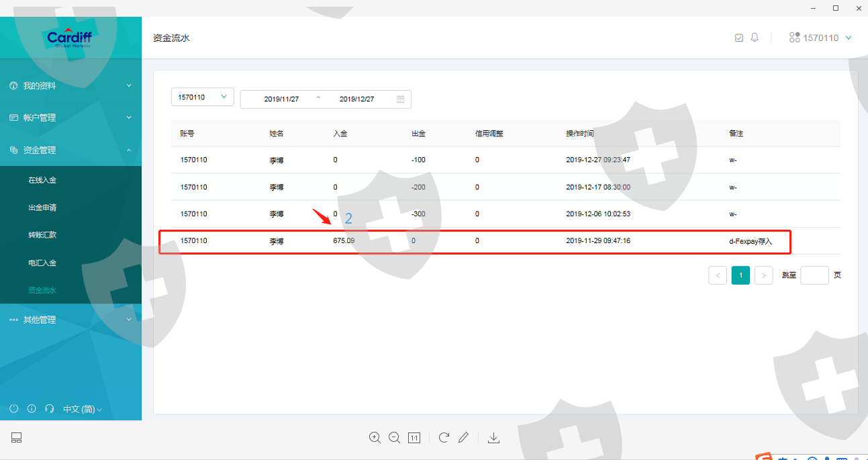The width and height of the screenshot is (868, 460).
Task: Expand the 我的资料 sidebar section
Action: click(x=70, y=86)
